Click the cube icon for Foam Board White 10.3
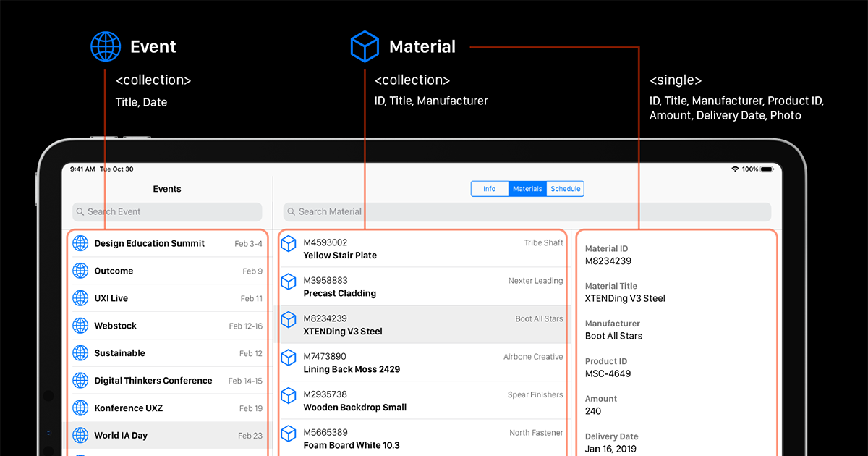868x456 pixels. 289,434
